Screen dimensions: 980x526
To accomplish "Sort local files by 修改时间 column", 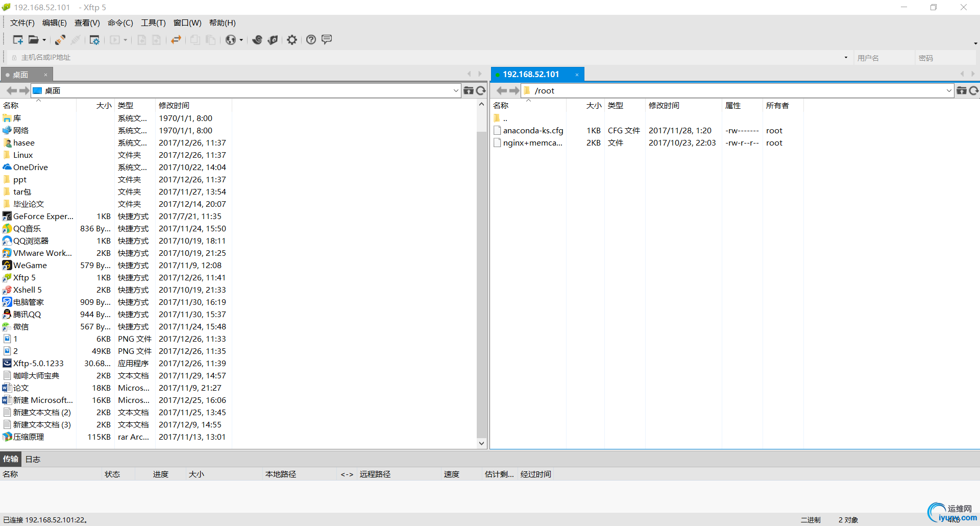I will point(193,106).
